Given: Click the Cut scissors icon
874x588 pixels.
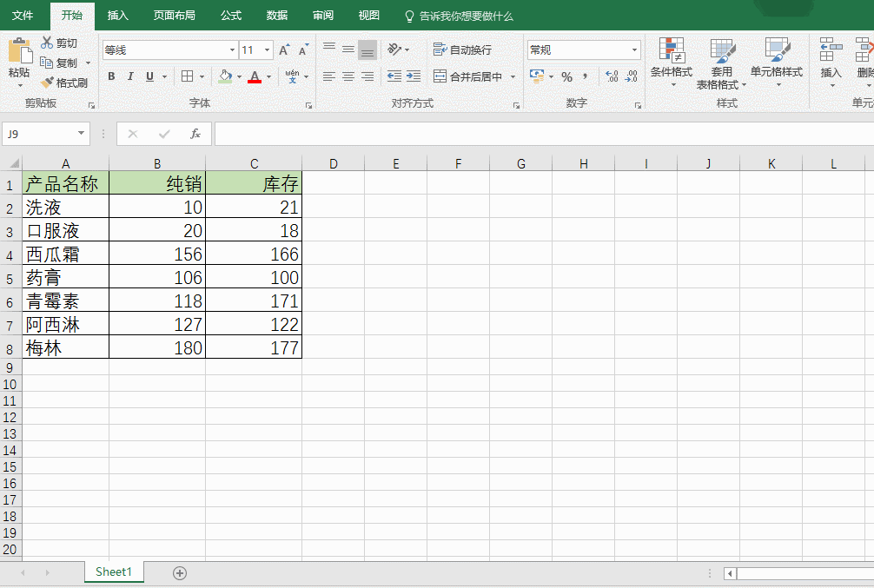Looking at the screenshot, I should pos(47,43).
